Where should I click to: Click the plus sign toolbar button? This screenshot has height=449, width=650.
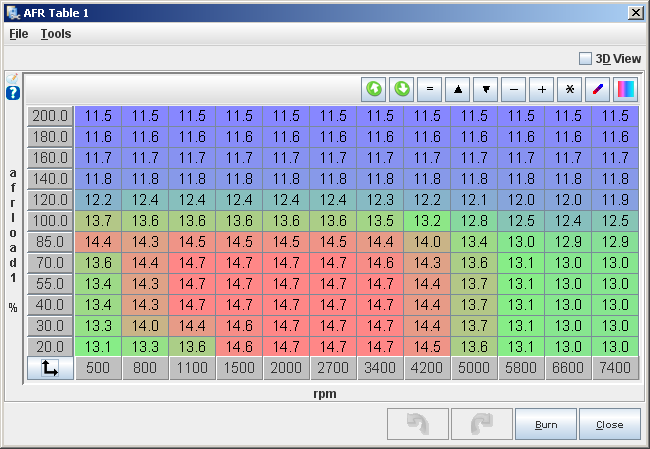pos(542,89)
